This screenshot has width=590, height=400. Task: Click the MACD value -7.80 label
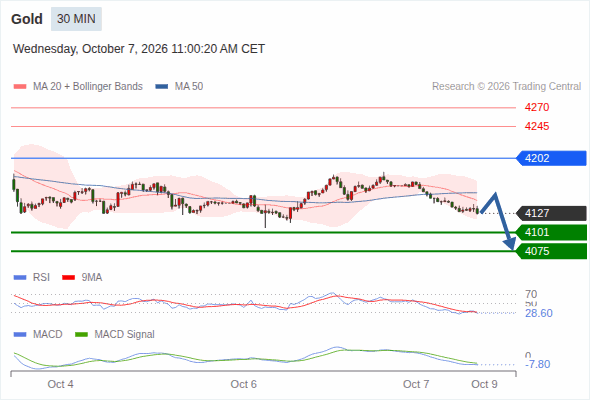click(x=538, y=364)
